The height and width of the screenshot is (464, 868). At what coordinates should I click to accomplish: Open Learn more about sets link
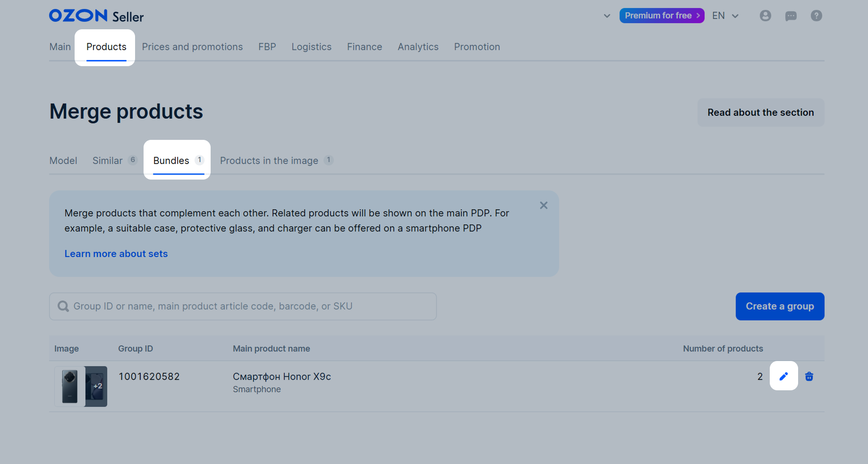[x=116, y=254]
